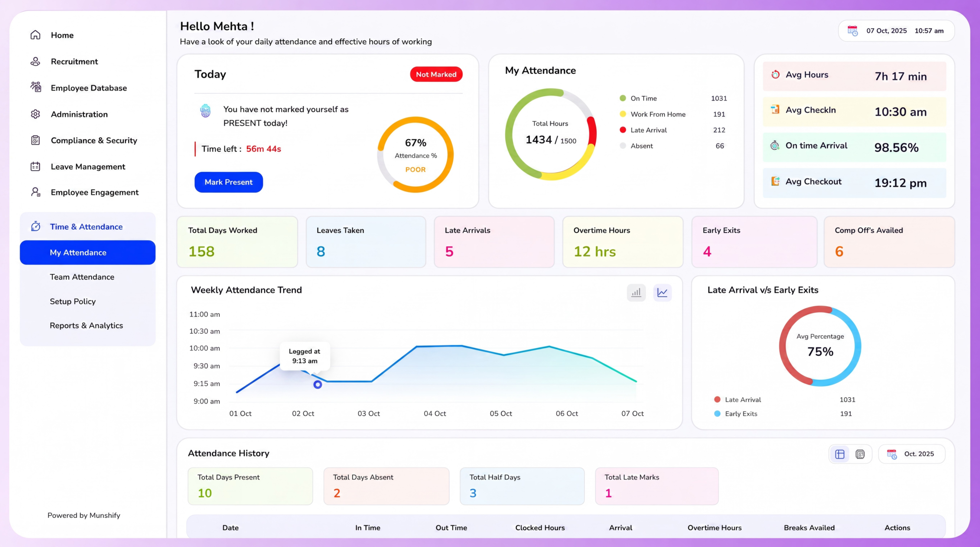
Task: Select calendar view icon in Attendance History
Action: (860, 454)
